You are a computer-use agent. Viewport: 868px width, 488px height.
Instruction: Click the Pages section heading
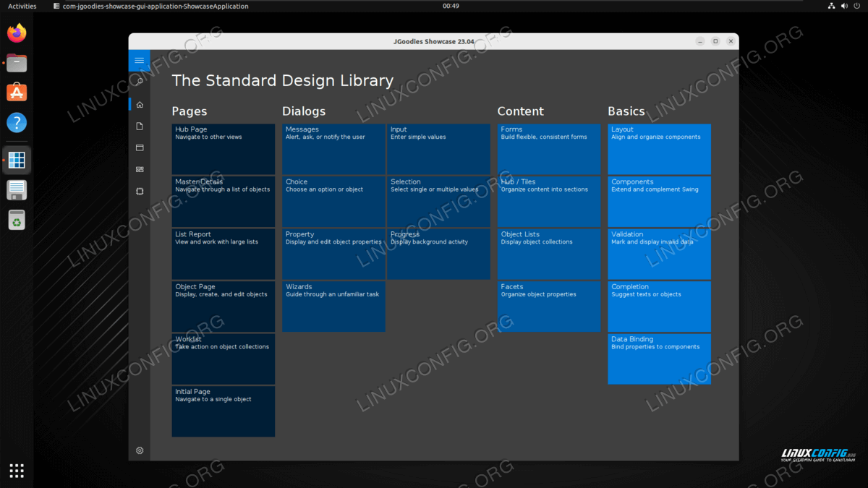190,111
